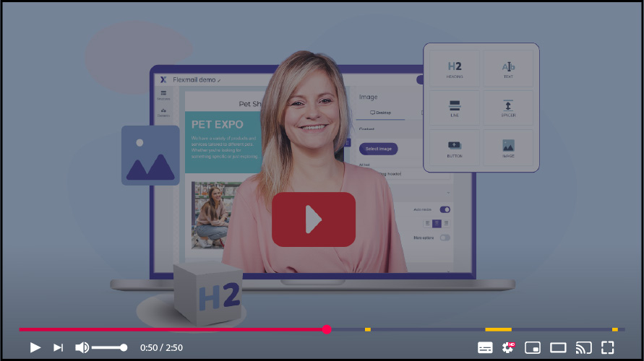Open the HD settings gear
This screenshot has width=644, height=361.
(508, 347)
